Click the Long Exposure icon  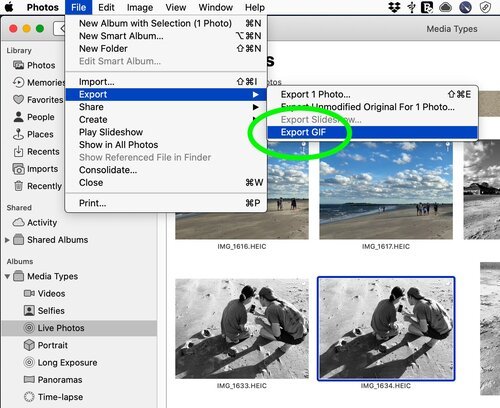(29, 362)
